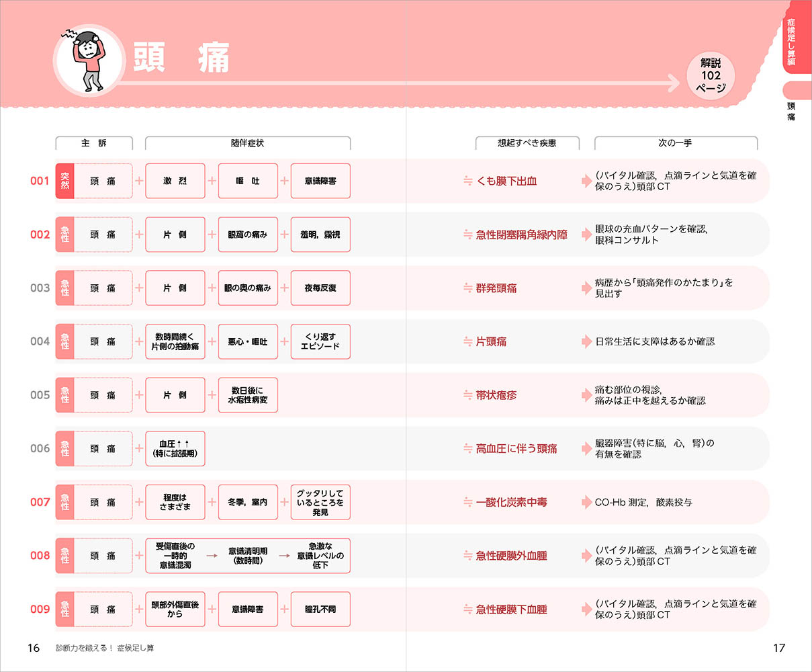Select the 急性 tag in row 005

(x=64, y=395)
